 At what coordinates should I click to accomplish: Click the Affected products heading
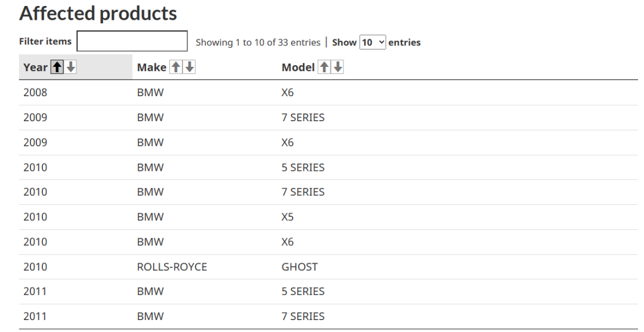click(x=98, y=14)
